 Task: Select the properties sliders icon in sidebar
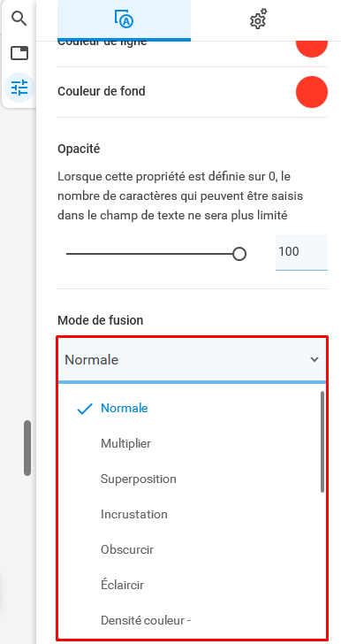point(19,88)
